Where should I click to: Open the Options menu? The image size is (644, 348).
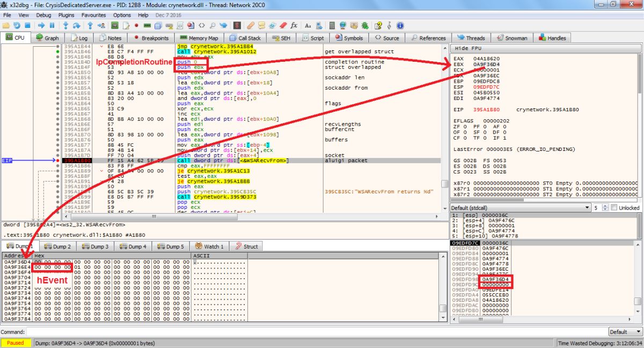coord(122,15)
